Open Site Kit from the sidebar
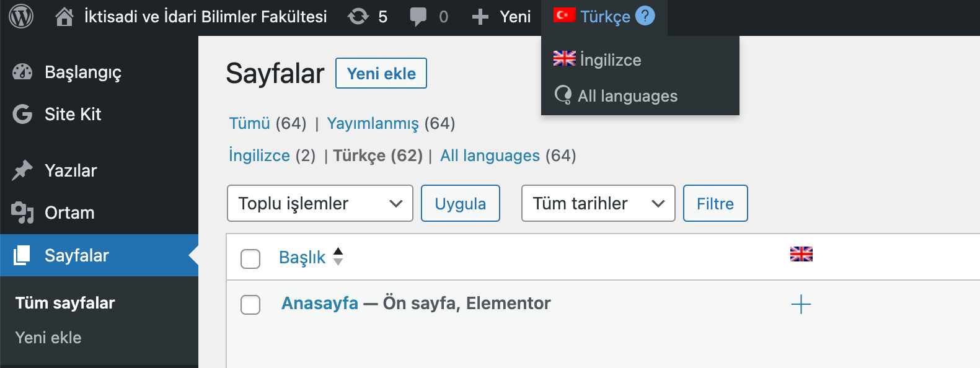 click(x=73, y=114)
